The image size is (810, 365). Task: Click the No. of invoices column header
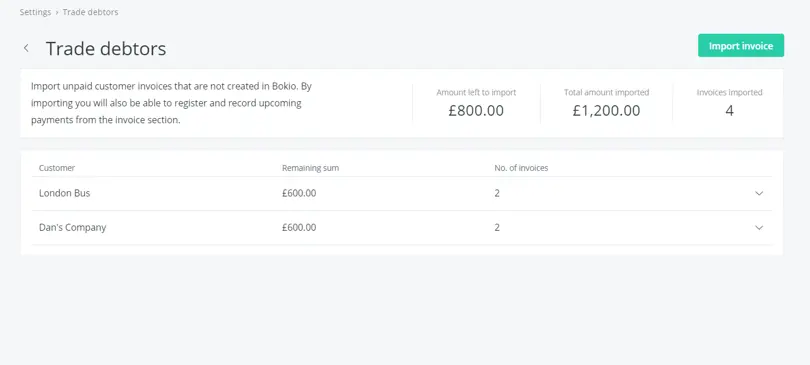[521, 168]
